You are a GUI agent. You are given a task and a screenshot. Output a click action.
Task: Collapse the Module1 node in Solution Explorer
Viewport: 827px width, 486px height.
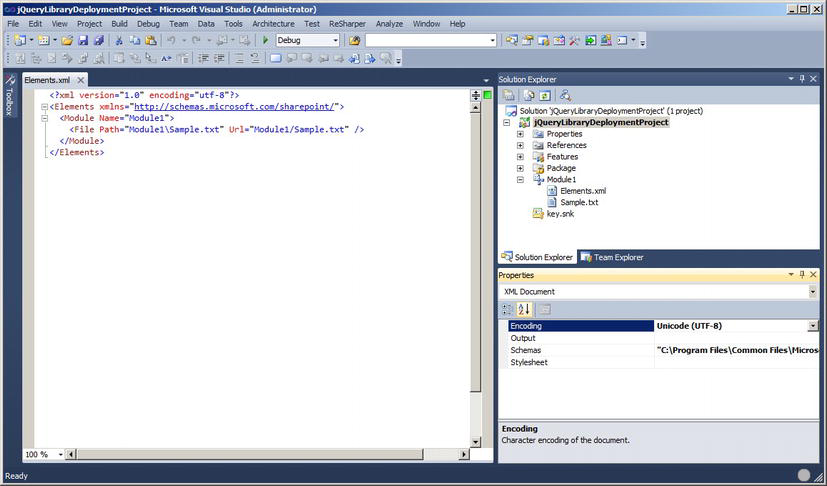click(520, 180)
